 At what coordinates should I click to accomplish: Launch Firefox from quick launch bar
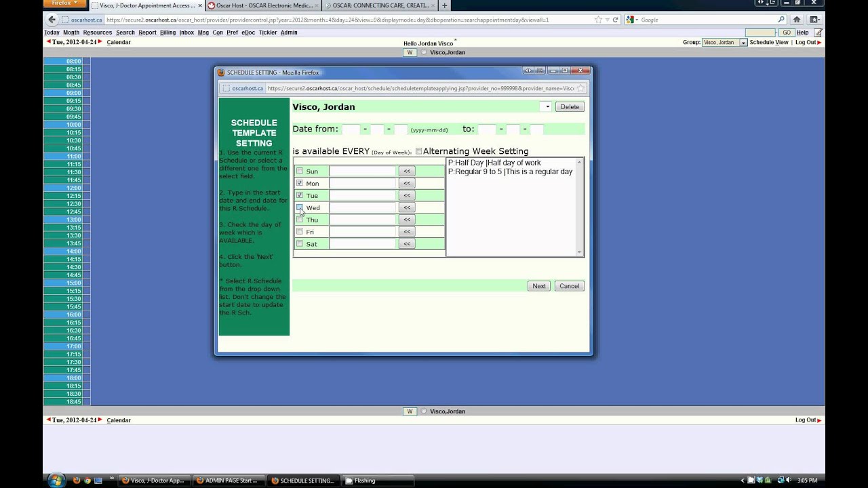point(76,481)
